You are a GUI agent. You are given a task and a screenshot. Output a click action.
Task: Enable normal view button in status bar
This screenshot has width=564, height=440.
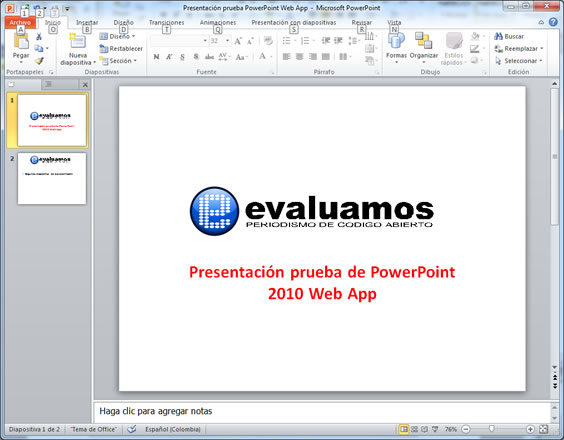coord(404,429)
